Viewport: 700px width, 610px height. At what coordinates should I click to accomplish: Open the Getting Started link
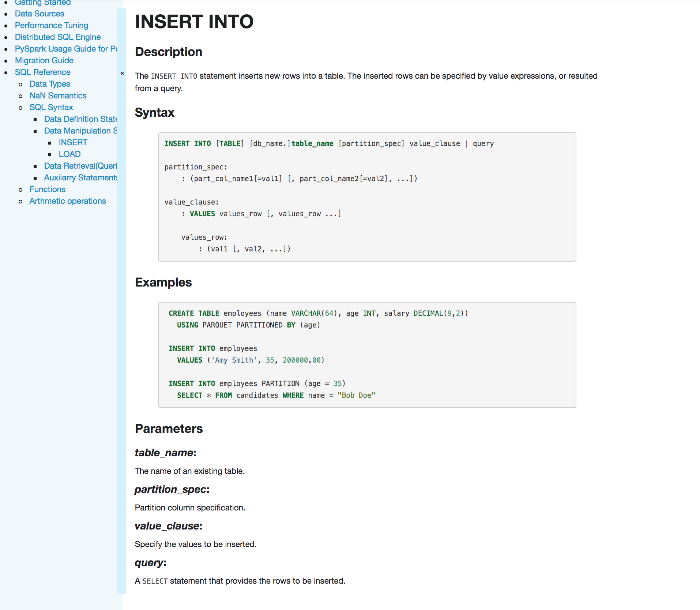coord(43,3)
